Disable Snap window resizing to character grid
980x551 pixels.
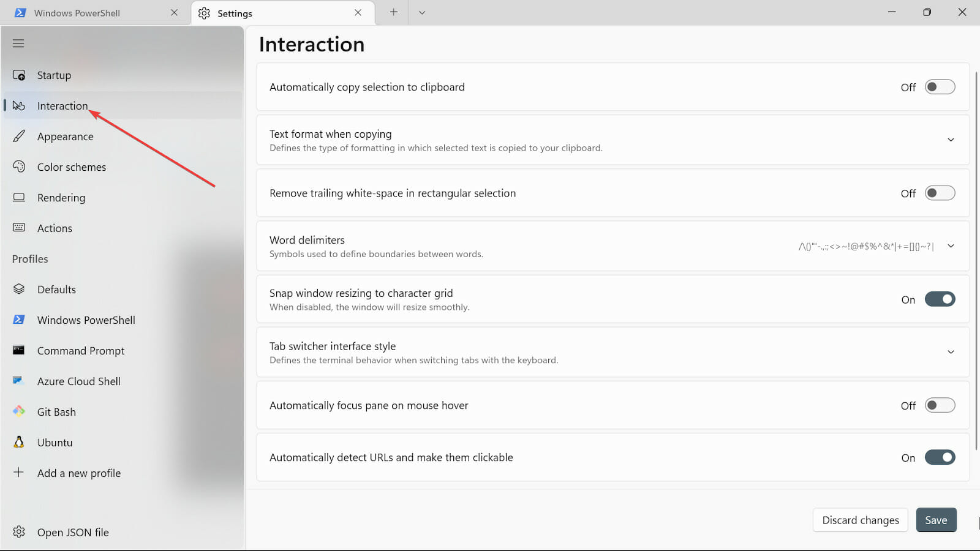940,299
